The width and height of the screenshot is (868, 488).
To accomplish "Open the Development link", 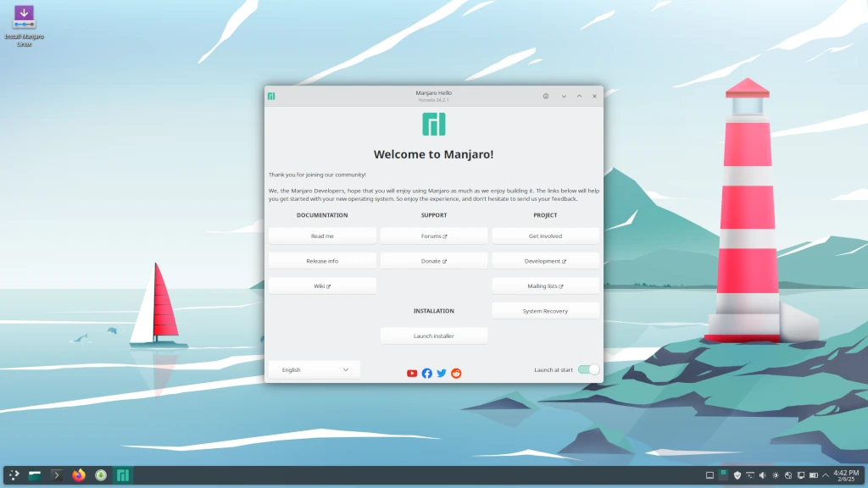I will (x=545, y=261).
